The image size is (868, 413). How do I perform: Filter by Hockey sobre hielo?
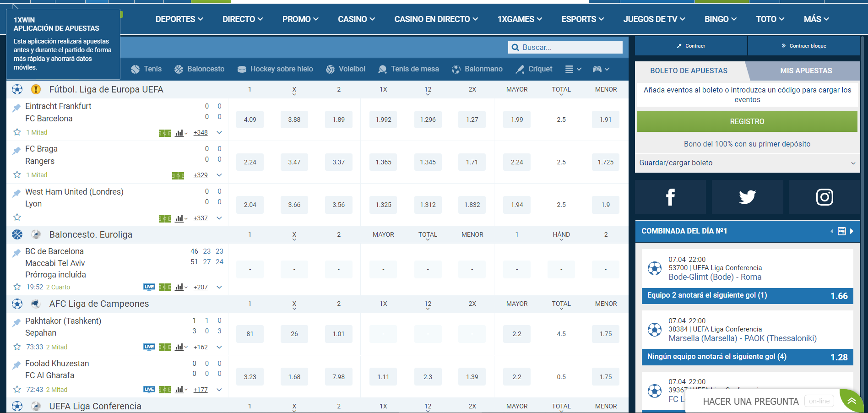coord(275,69)
